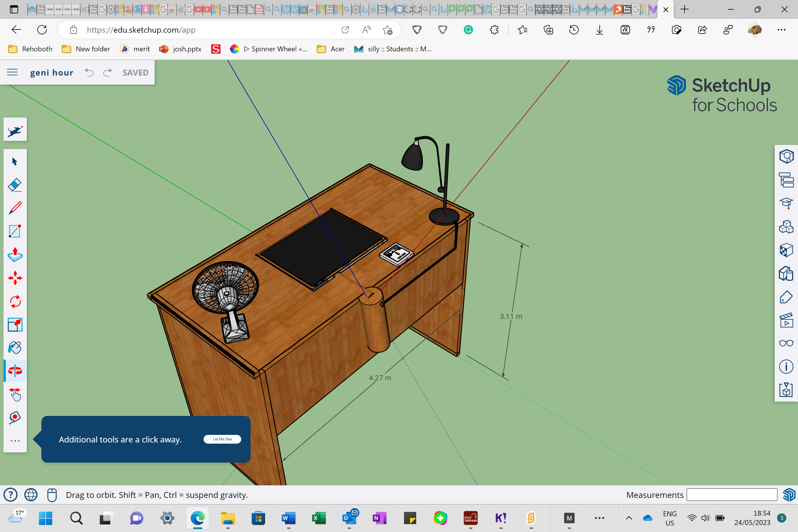Toggle the Scenes panel

pyautogui.click(x=786, y=320)
